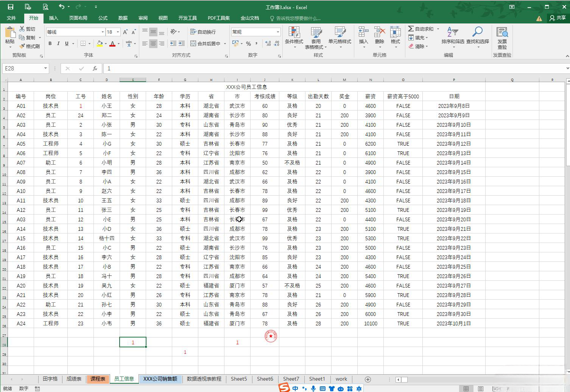Toggle top vertical alignment
The width and height of the screenshot is (570, 392).
(145, 32)
